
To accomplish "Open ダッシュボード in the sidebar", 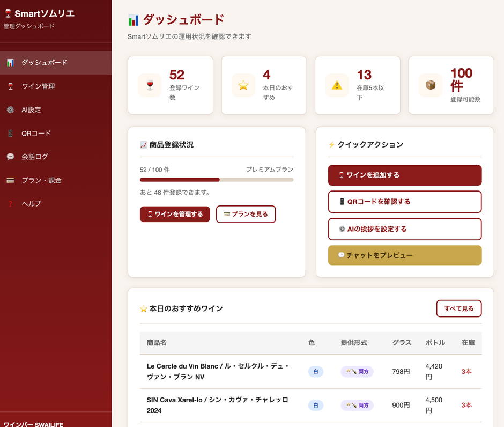I will point(56,63).
